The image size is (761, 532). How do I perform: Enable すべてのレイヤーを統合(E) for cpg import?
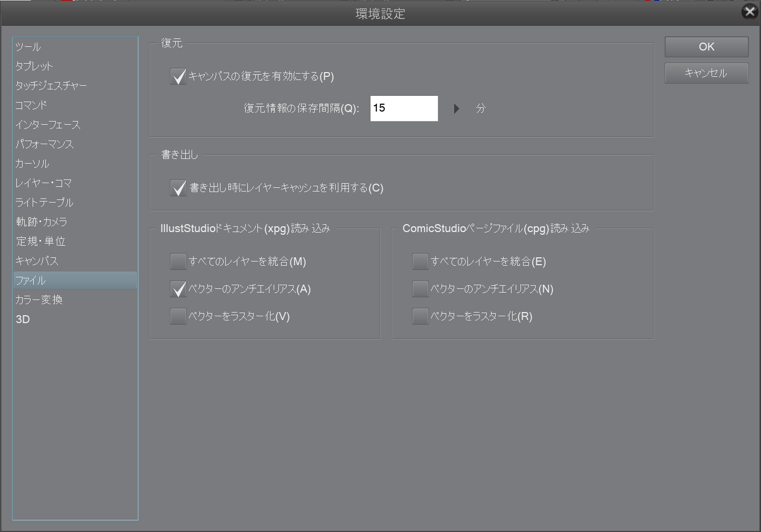pos(420,262)
